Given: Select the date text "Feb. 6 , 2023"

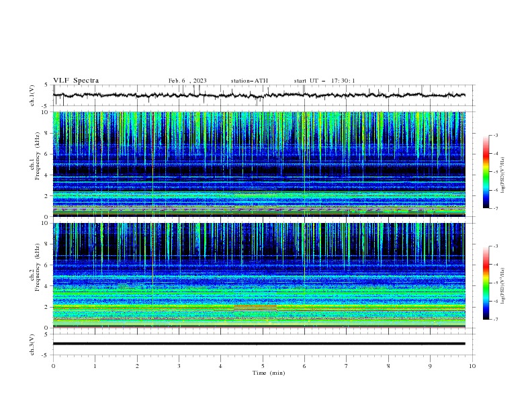Looking at the screenshot, I should (187, 81).
